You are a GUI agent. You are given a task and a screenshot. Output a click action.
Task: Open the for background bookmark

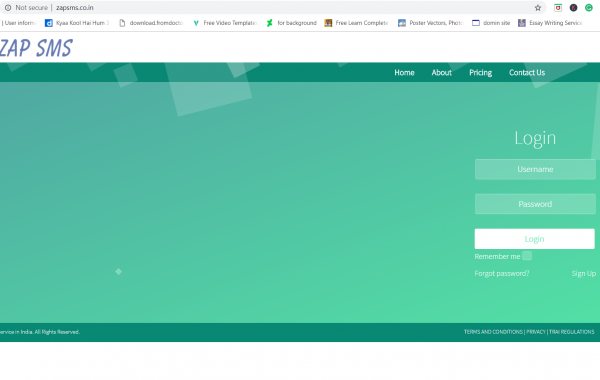point(292,23)
